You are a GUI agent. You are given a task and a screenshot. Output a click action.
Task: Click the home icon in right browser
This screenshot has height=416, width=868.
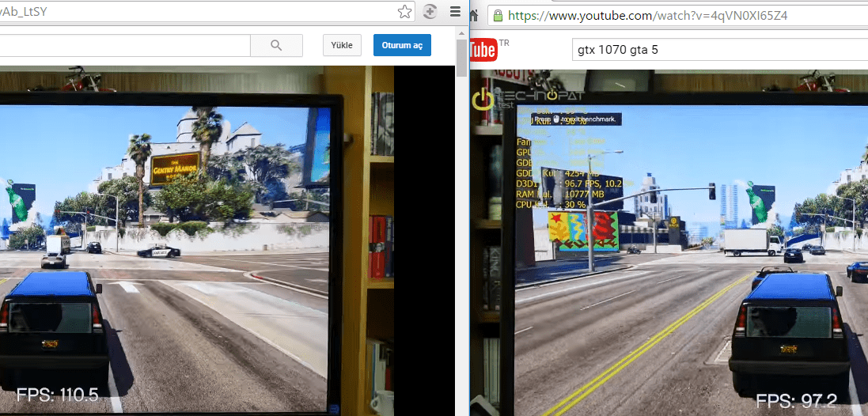coord(473,14)
